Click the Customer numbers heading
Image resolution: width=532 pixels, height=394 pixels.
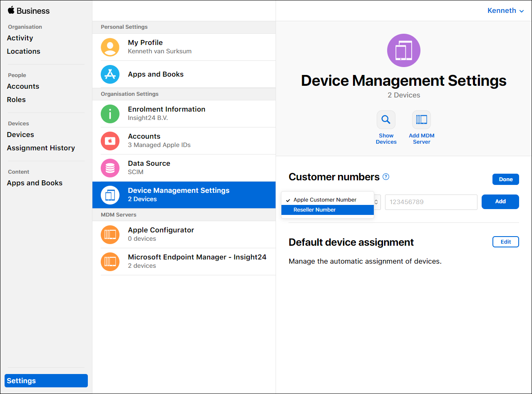point(334,177)
